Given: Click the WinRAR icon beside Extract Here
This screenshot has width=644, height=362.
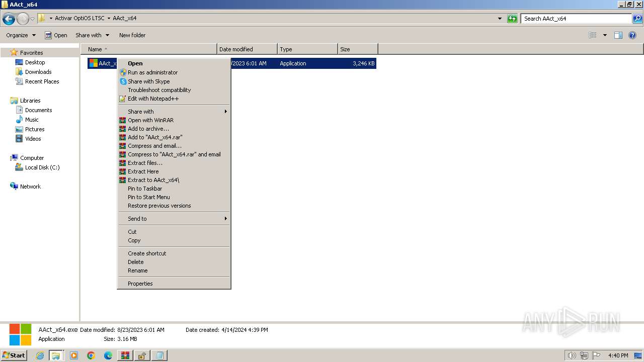Looking at the screenshot, I should tap(122, 171).
